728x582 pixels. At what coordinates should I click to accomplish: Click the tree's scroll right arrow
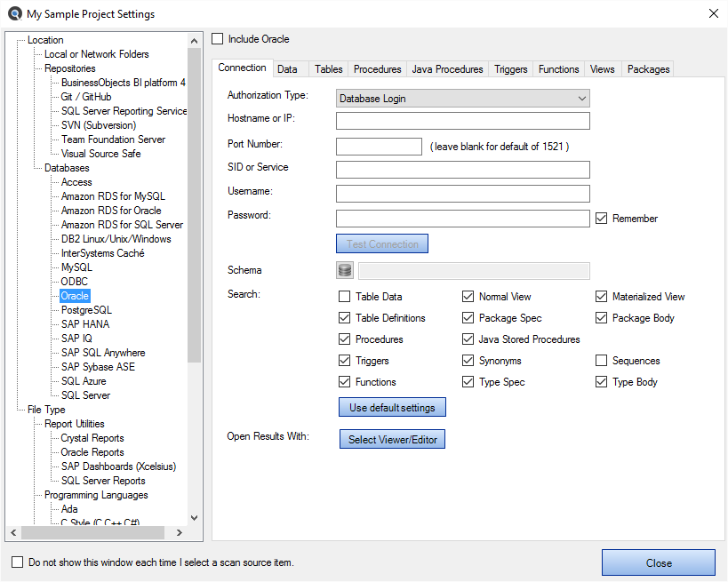click(180, 532)
